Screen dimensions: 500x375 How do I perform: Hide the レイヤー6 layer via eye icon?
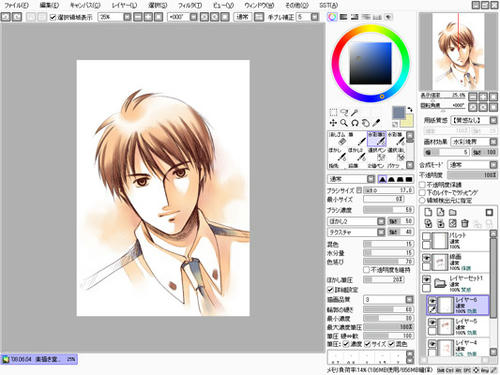coord(432,300)
